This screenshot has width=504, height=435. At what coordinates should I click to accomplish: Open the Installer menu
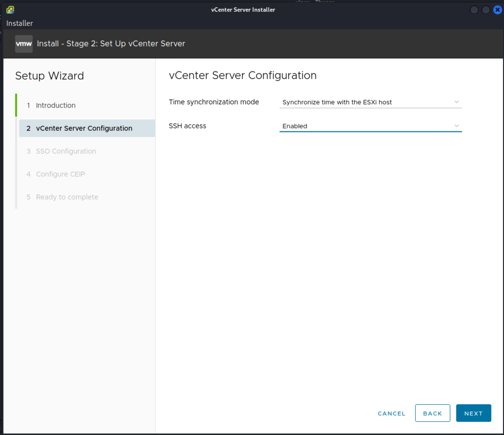20,23
